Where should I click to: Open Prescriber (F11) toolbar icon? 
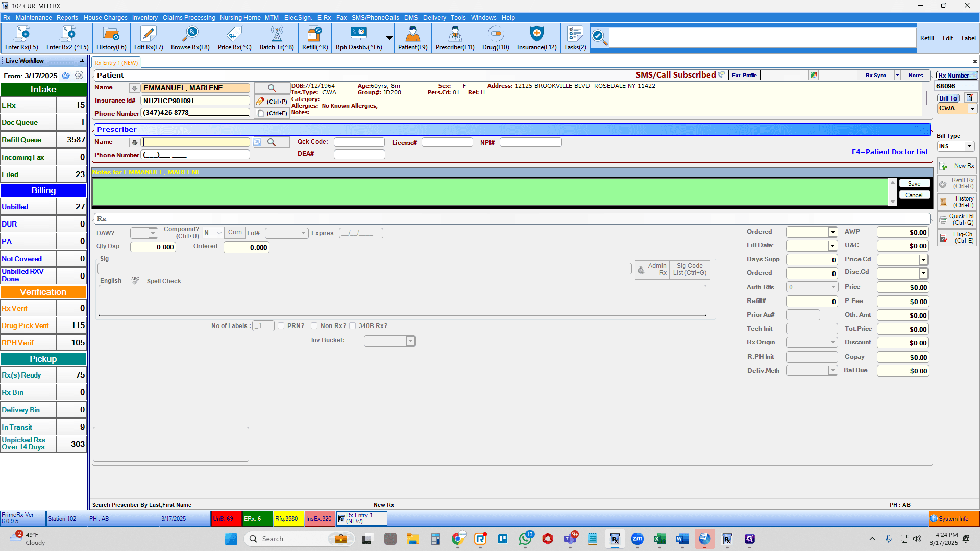coord(455,38)
